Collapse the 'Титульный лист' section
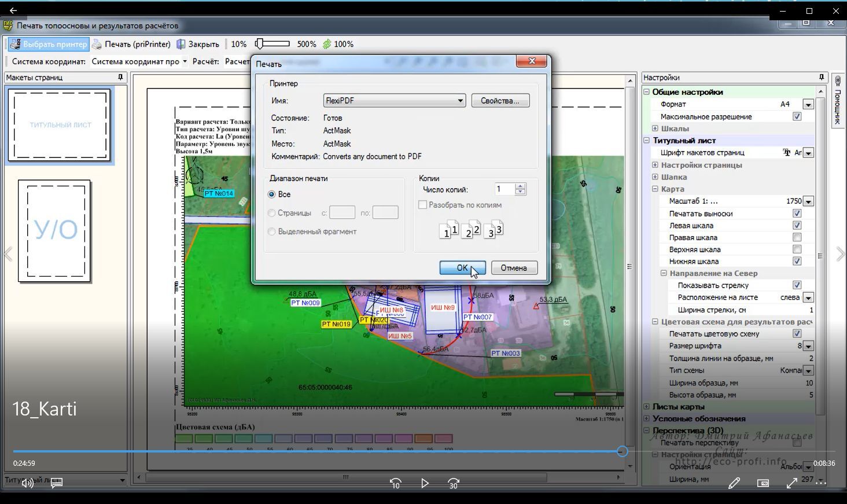The image size is (847, 504). point(647,141)
